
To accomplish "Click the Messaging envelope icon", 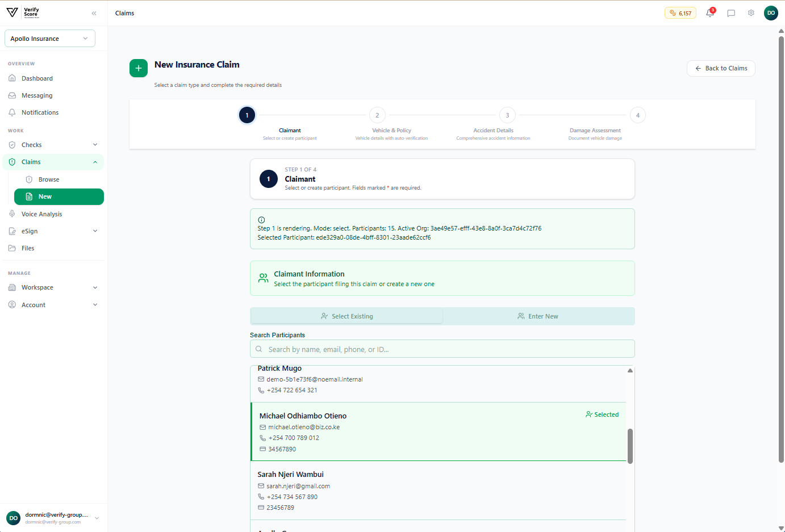I will click(x=12, y=95).
